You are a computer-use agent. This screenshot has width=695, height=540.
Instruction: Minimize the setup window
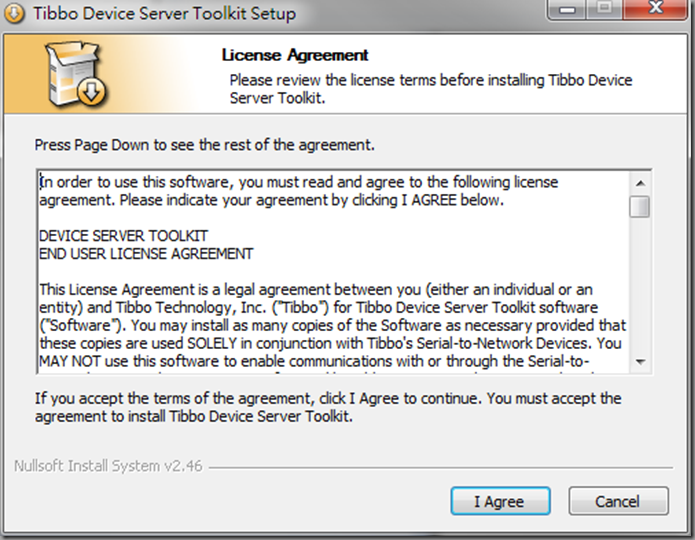pos(567,9)
